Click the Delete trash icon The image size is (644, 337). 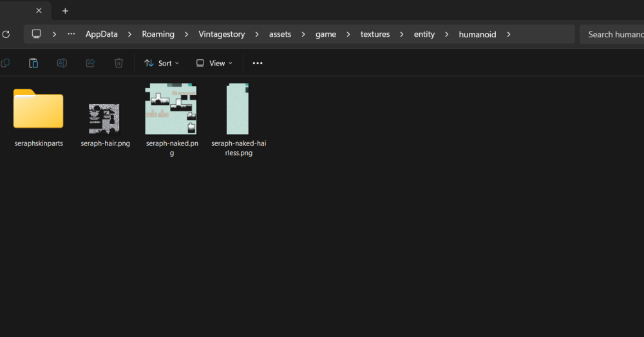(x=118, y=63)
